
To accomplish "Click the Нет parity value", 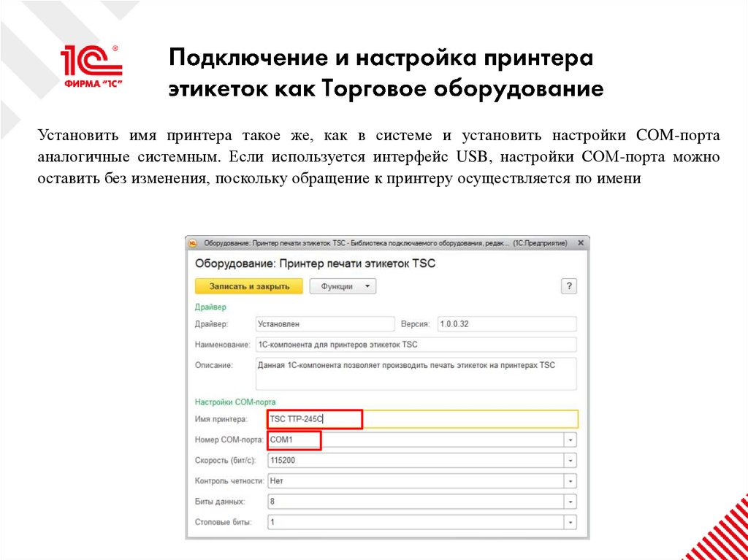I will (277, 481).
